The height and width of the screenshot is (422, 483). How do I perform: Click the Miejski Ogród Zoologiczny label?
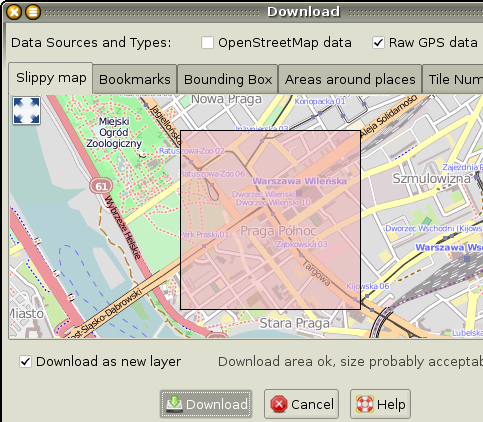click(114, 132)
